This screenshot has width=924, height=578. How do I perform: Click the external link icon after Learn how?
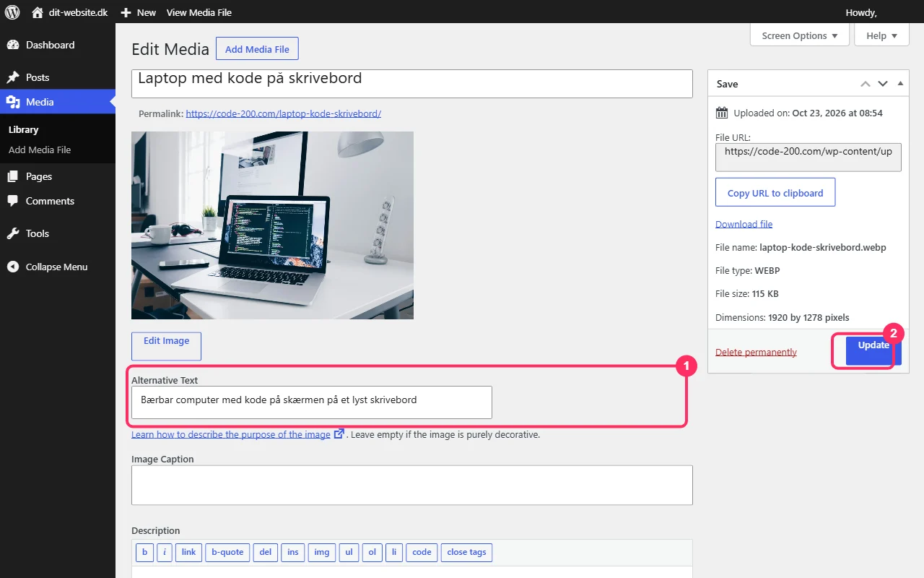click(x=339, y=434)
